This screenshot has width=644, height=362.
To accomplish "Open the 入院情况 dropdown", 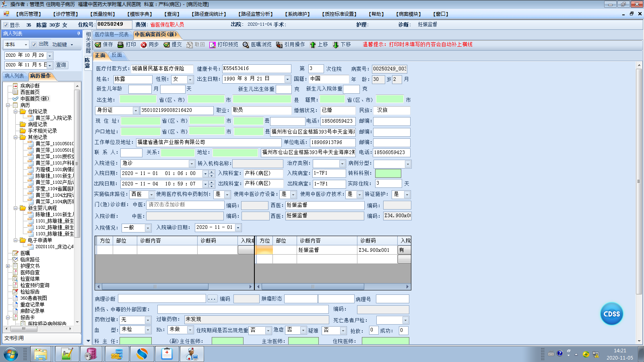I will 148,228.
